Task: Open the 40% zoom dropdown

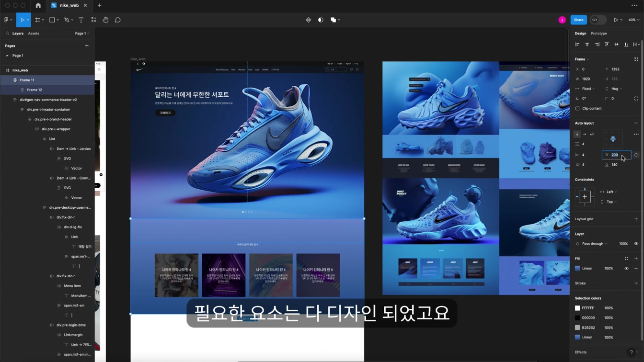Action: point(634,20)
